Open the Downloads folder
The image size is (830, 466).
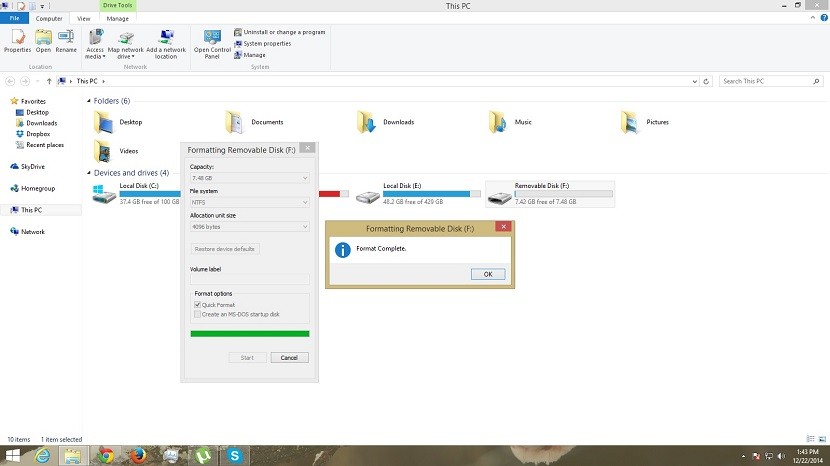(386, 122)
